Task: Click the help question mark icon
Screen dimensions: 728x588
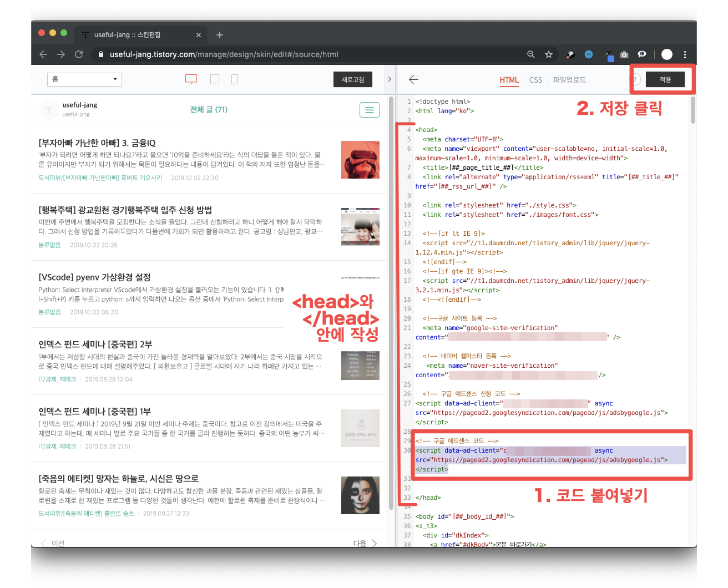Action: point(635,80)
